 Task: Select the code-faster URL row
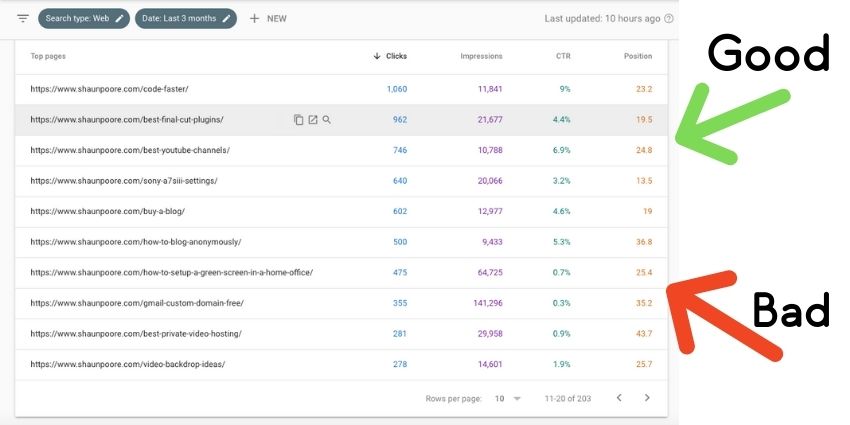coord(342,89)
